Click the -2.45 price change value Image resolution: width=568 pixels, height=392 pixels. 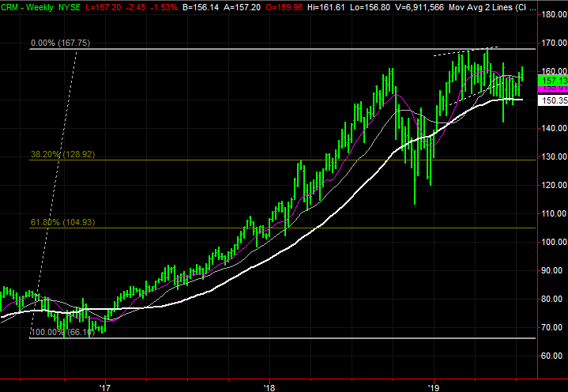(135, 7)
